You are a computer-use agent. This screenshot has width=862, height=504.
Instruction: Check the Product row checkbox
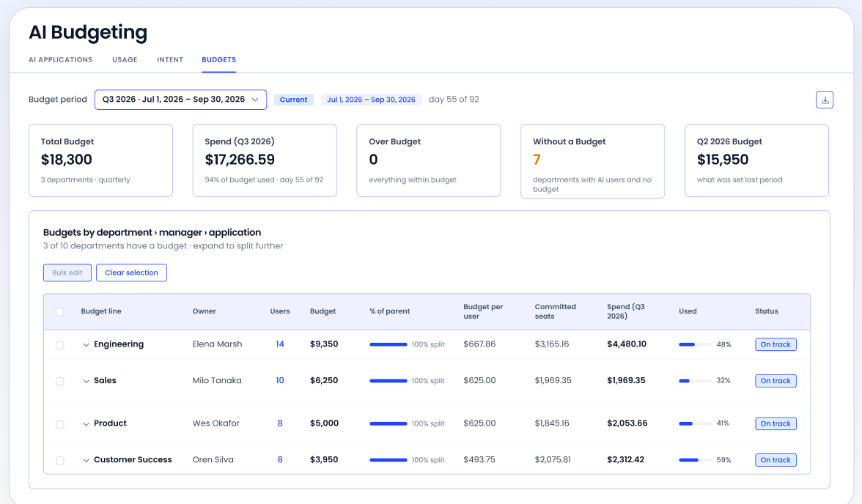point(60,424)
